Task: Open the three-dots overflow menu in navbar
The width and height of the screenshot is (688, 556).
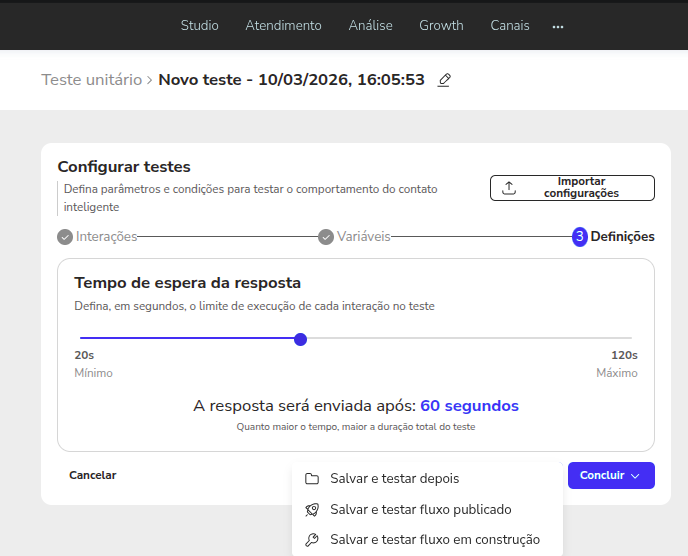Action: click(x=558, y=26)
